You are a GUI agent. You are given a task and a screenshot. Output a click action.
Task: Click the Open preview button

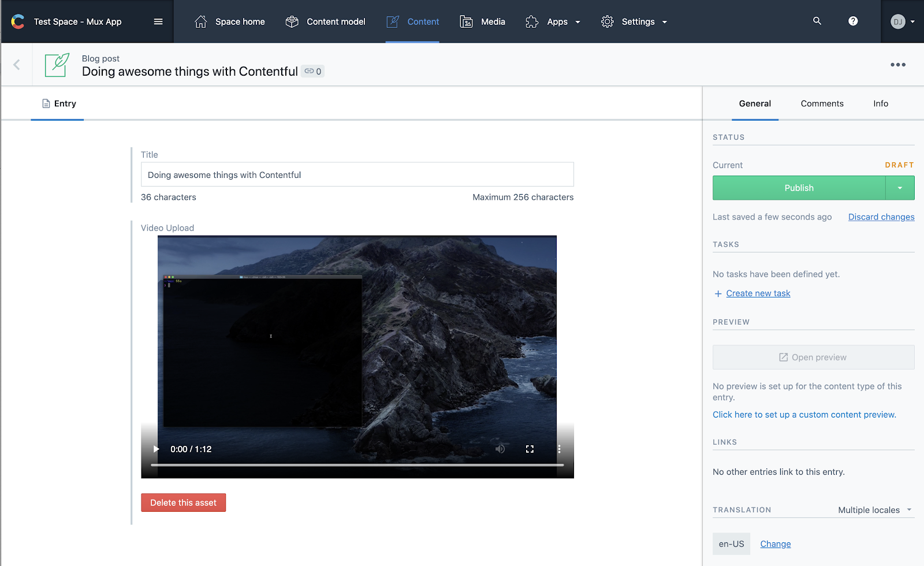click(x=813, y=357)
